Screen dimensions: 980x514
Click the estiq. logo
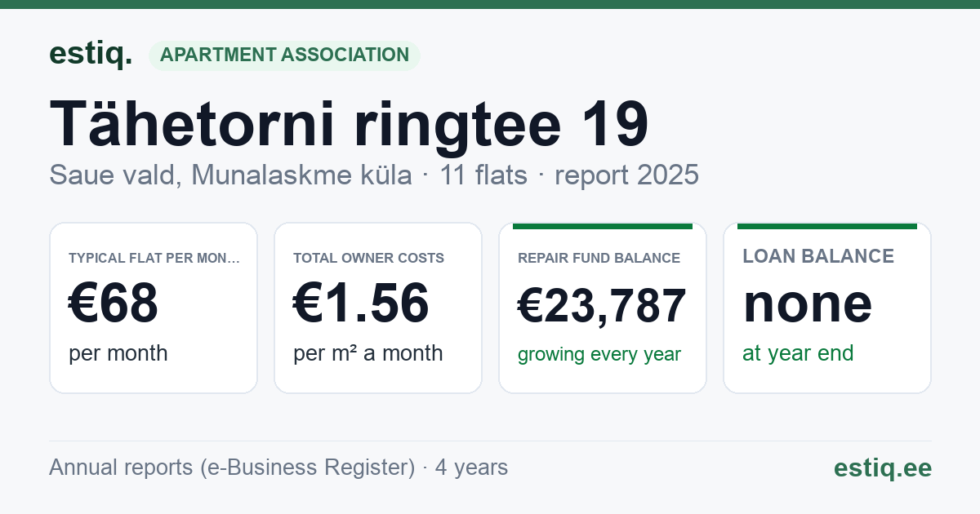[91, 54]
